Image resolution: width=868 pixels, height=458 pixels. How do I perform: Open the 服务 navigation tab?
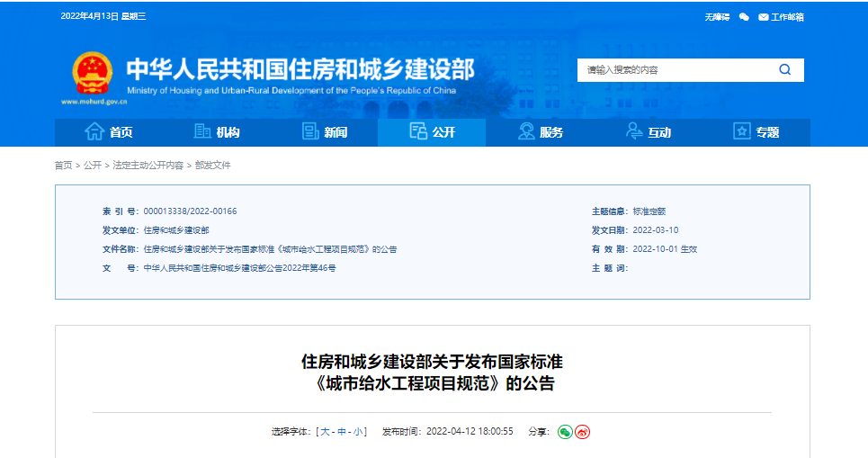coord(540,132)
